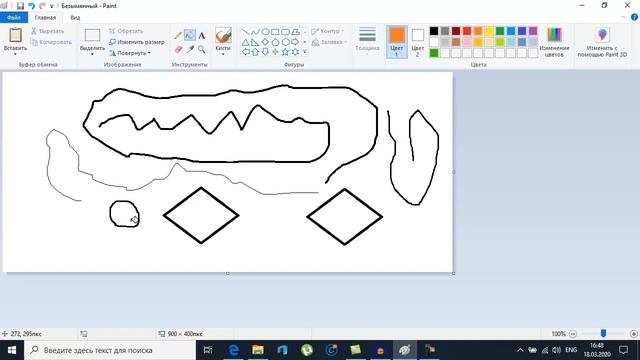This screenshot has height=360, width=640.
Task: Click zoom out minus button
Action: [573, 334]
